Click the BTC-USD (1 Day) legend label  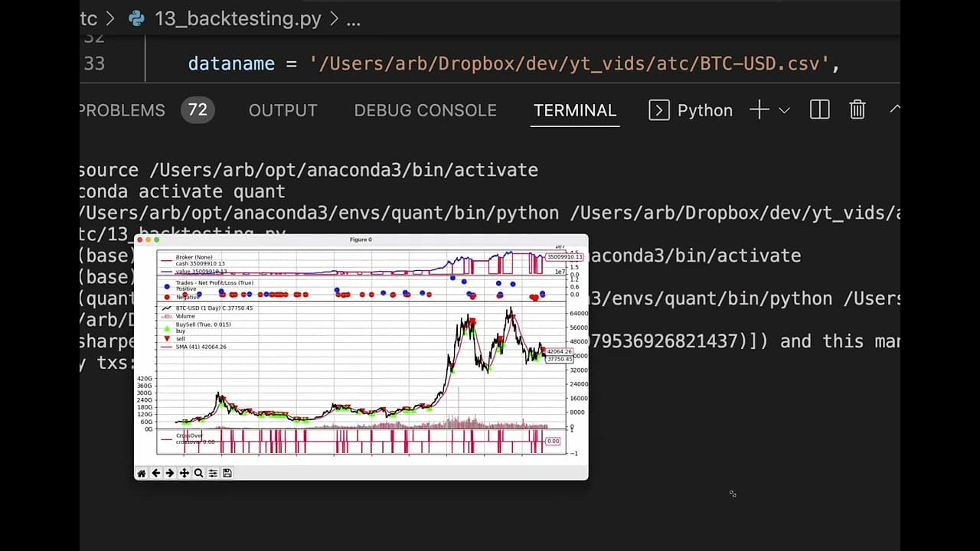[x=214, y=308]
